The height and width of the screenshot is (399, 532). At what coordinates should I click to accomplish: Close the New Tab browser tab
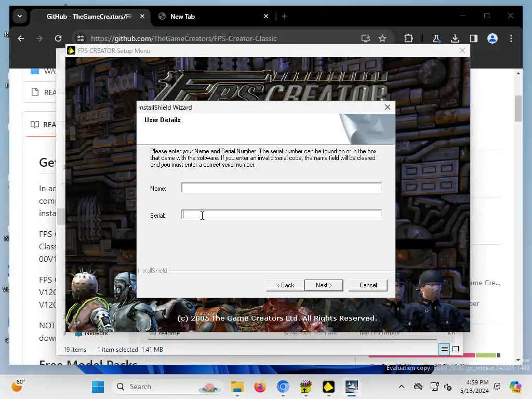click(266, 16)
